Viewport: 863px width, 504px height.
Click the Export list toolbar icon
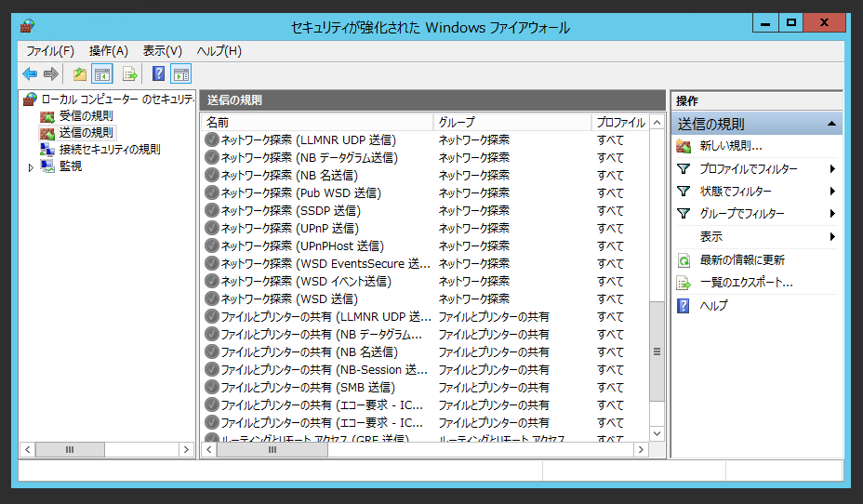click(x=130, y=73)
